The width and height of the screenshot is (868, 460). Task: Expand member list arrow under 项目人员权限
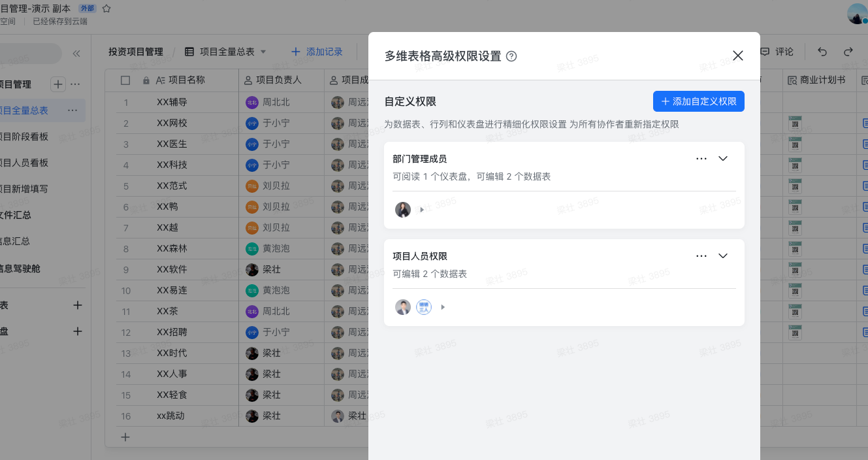click(x=443, y=307)
